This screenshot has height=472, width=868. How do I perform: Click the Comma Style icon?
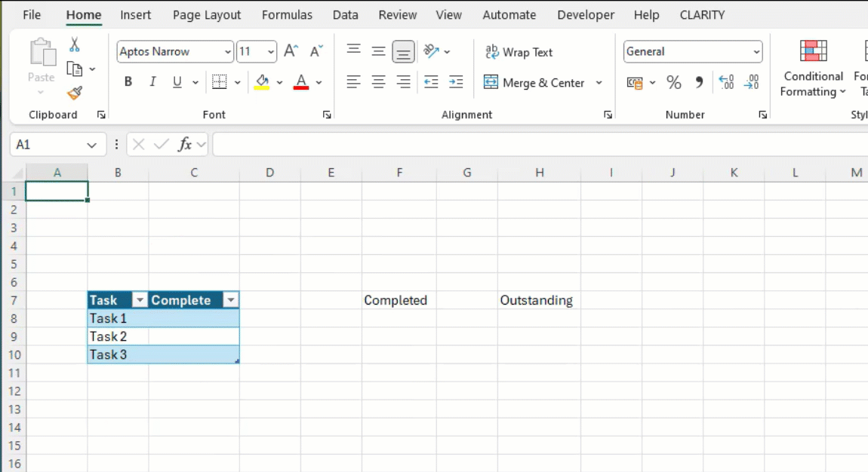[699, 82]
